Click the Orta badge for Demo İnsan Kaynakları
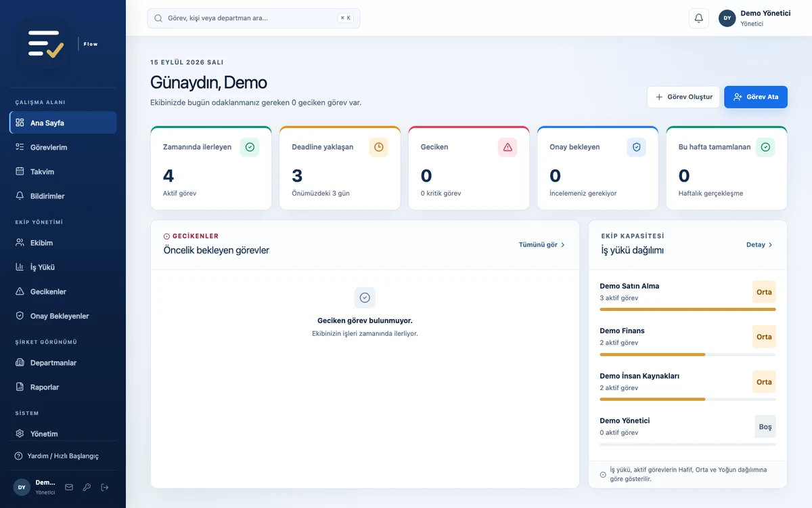812x508 pixels. 764,382
